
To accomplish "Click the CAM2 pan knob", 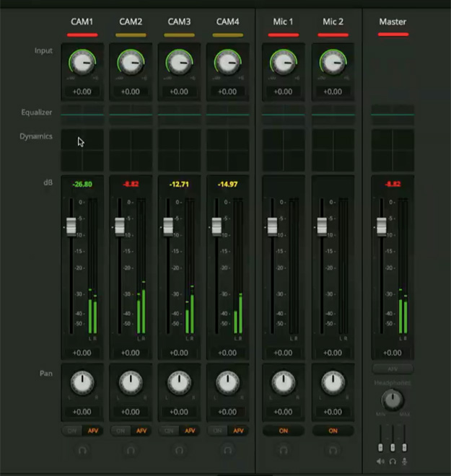I will coord(131,382).
